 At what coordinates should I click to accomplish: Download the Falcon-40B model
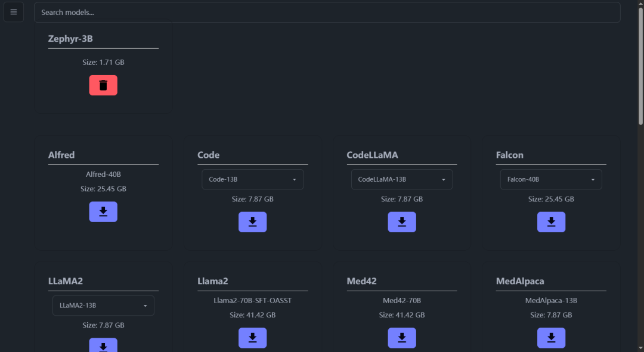pyautogui.click(x=551, y=222)
